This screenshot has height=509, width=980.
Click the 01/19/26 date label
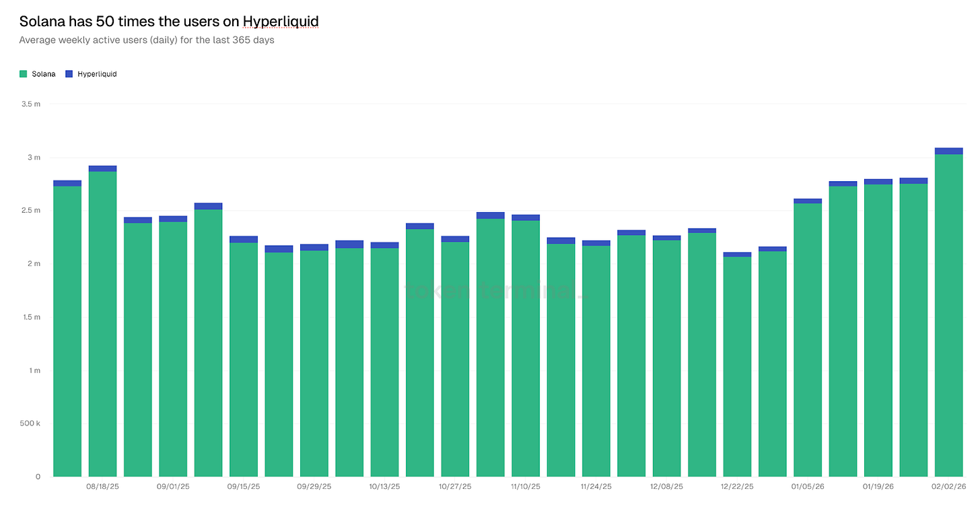(878, 485)
